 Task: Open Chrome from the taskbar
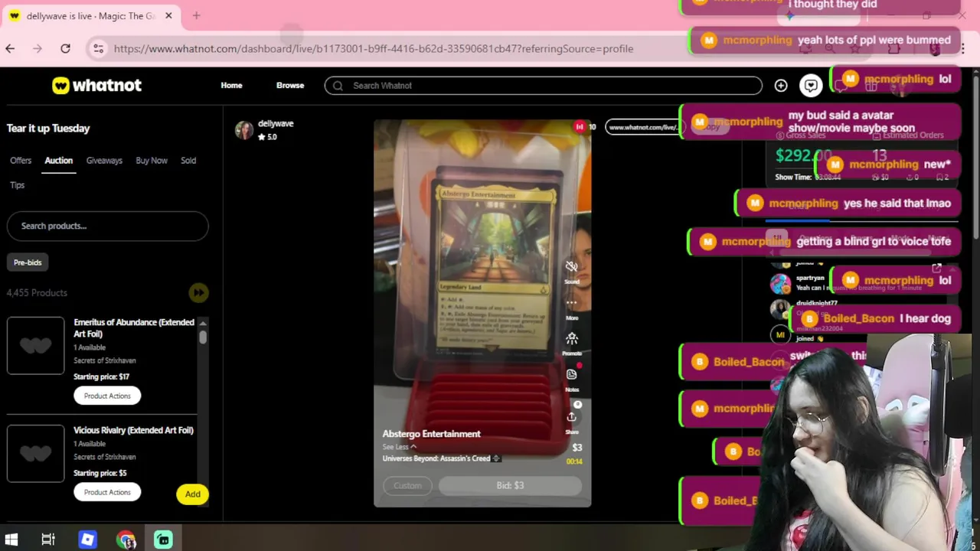[x=126, y=540]
